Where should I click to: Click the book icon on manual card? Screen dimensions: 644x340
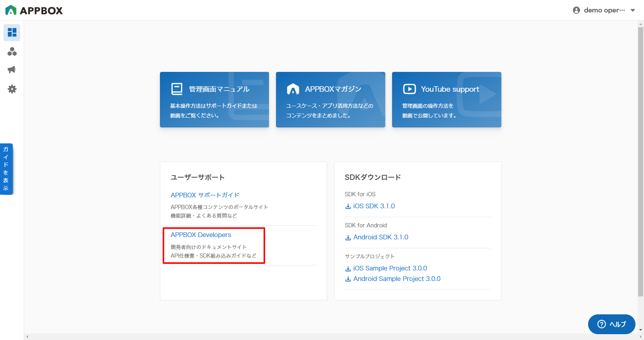pos(177,89)
